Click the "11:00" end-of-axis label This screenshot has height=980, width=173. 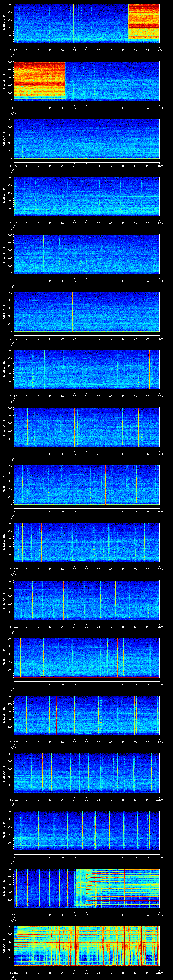click(x=159, y=166)
